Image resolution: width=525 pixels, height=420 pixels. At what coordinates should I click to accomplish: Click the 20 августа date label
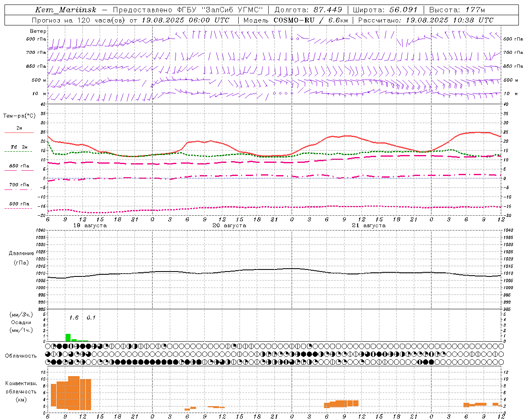click(x=229, y=226)
